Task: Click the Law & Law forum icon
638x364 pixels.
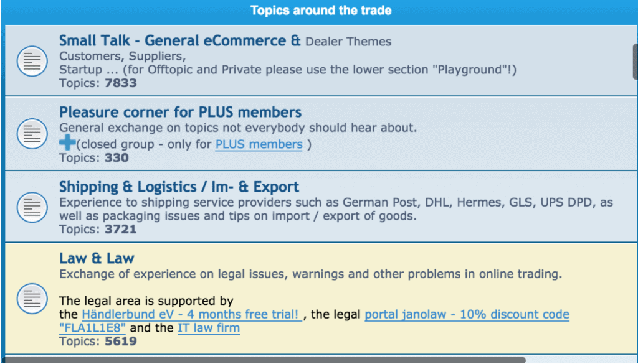Action: coord(32,297)
